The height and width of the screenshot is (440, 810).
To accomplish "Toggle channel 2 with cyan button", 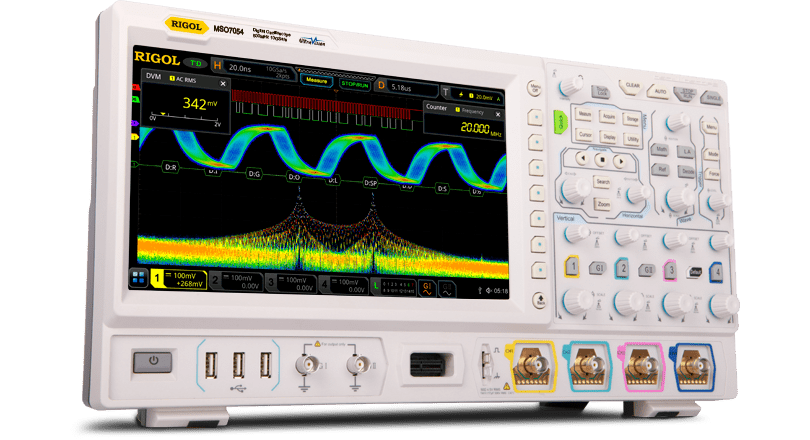I will 622,268.
